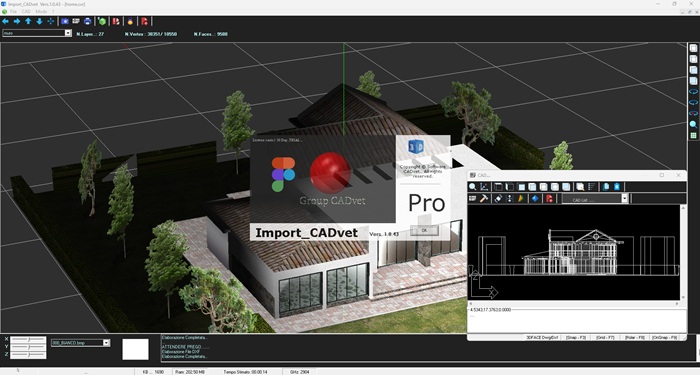Maximize the CAD sub-window
Image resolution: width=700 pixels, height=375 pixels.
coord(662,175)
